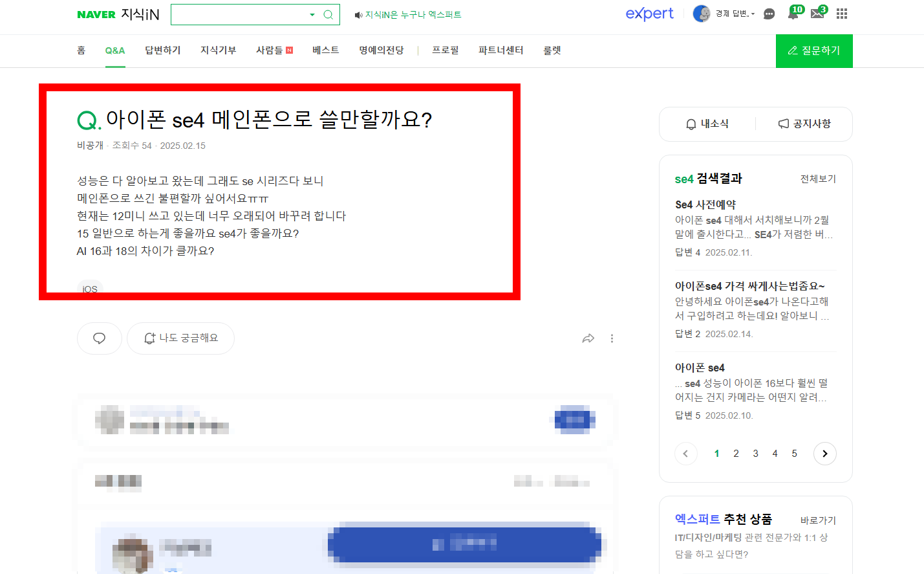
Task: Click the user profile avatar
Action: tap(702, 14)
